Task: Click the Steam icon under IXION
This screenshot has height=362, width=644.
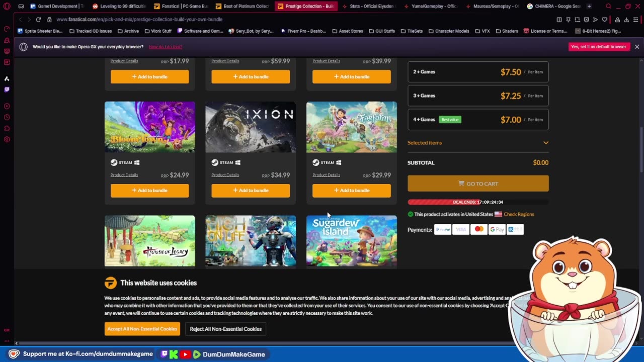Action: click(x=215, y=162)
